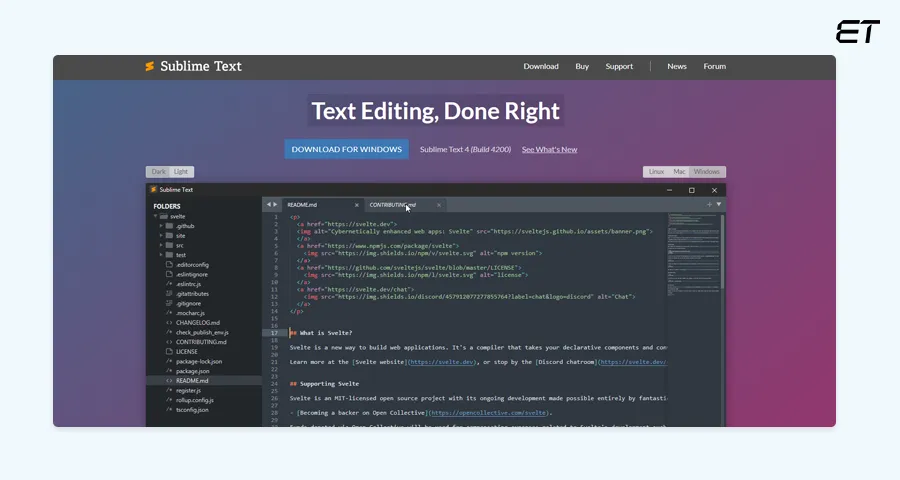Click the Sublime Text icon in editor title bar

pos(153,189)
